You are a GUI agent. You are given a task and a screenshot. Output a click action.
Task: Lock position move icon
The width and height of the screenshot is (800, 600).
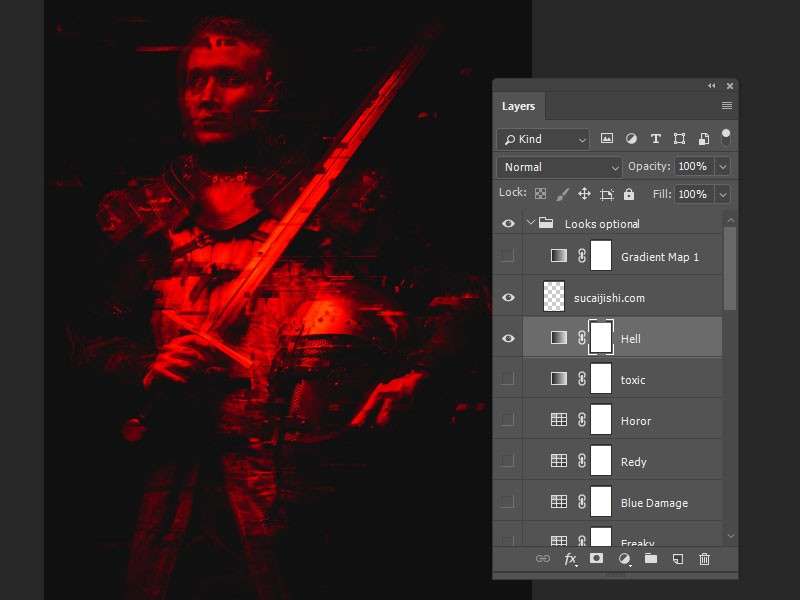coord(584,194)
